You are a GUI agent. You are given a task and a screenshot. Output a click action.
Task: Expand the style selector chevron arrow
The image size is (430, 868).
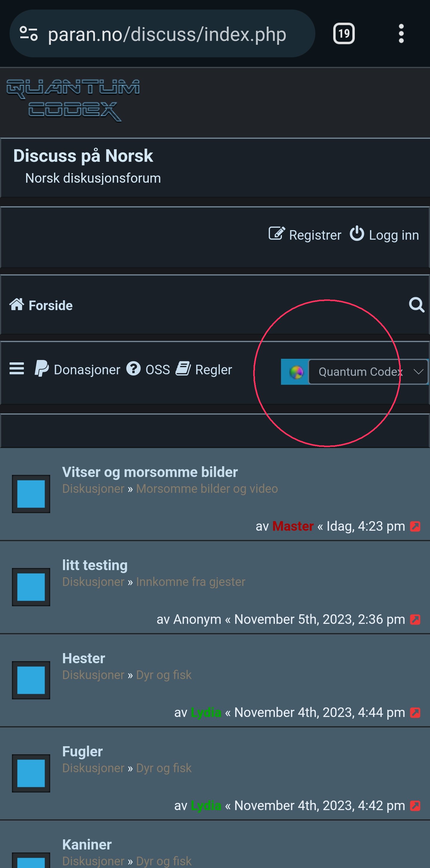pos(418,372)
